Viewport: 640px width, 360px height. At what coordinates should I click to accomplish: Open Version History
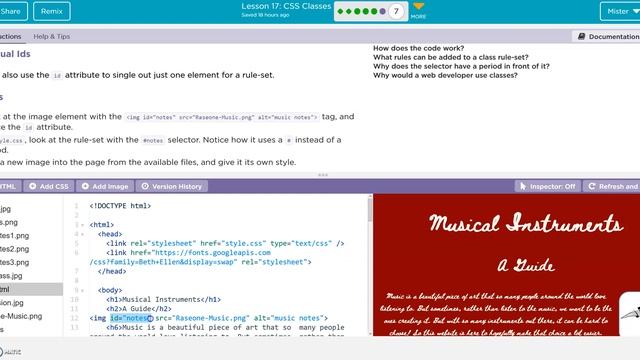click(172, 186)
